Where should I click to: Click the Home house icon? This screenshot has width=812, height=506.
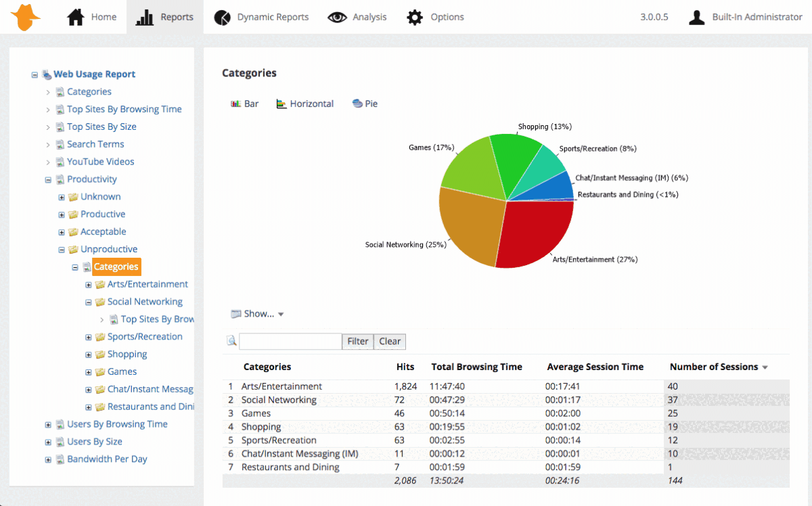pos(75,17)
